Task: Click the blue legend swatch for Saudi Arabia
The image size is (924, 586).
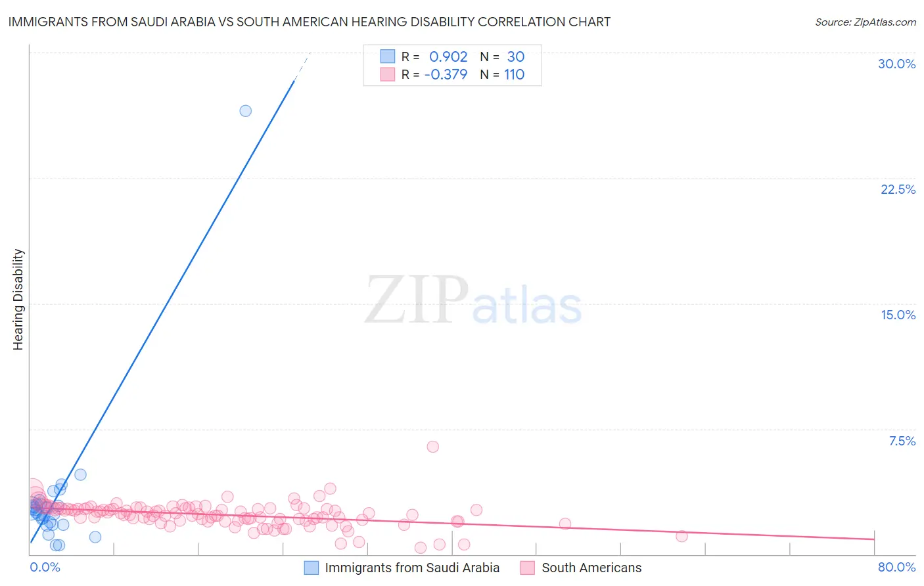Action: 312,568
